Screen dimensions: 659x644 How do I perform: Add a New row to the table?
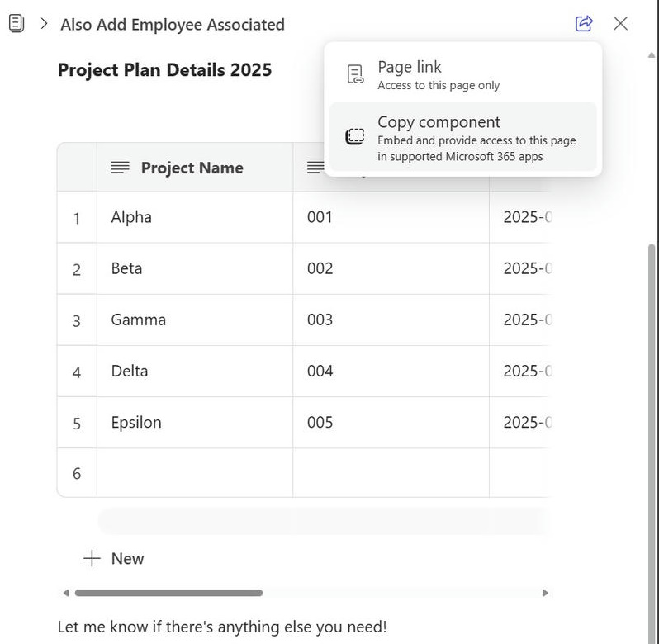point(127,559)
